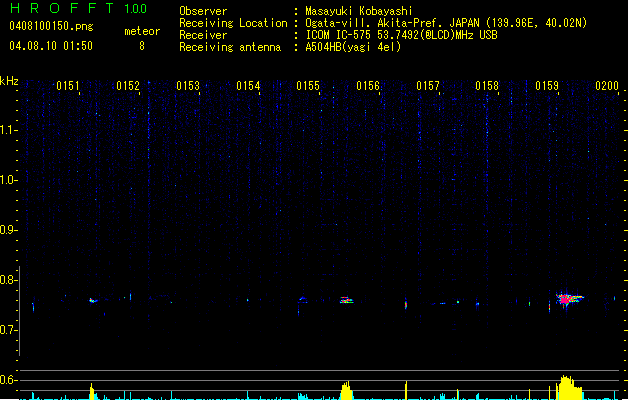Click the 0156 time marker

tap(368, 86)
